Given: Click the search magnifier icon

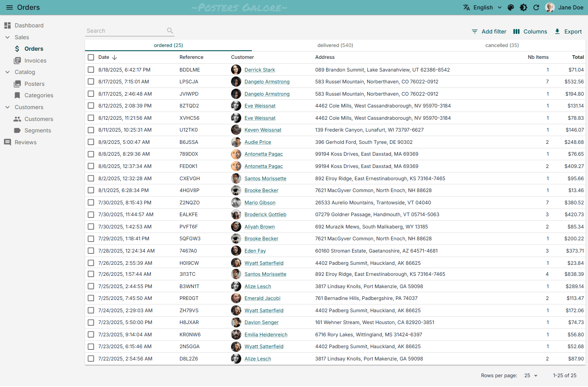Looking at the screenshot, I should pos(170,31).
